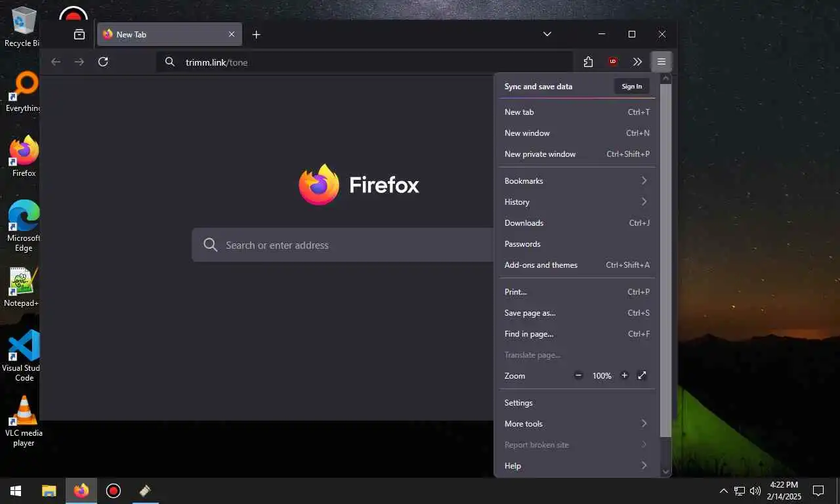Click the yellow tag-shaped taskbar icon

tap(146, 491)
